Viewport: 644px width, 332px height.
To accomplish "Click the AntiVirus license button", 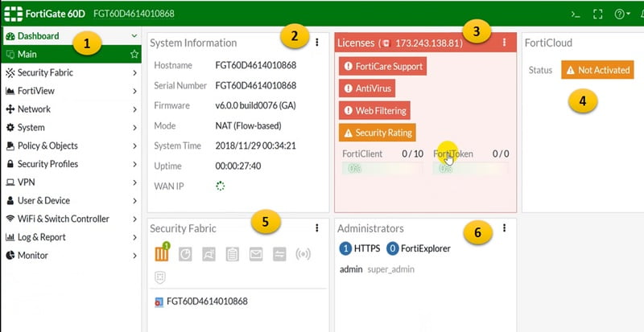I will coord(367,88).
